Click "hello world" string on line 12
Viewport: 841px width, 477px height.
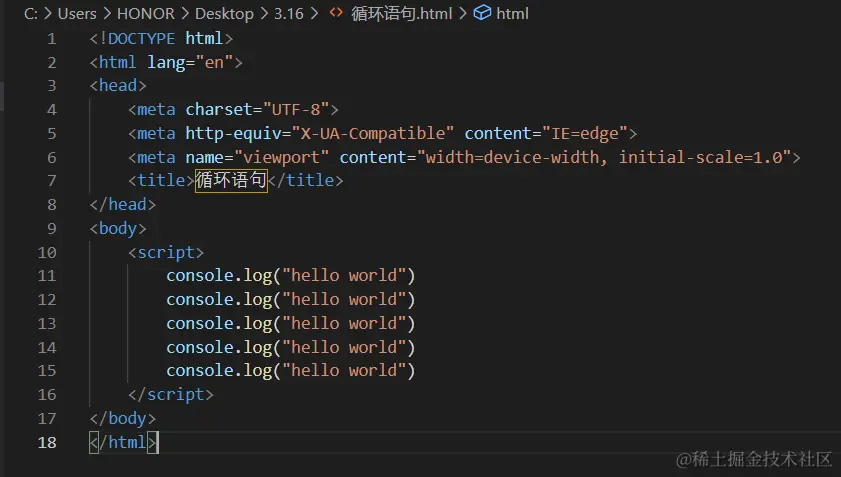click(x=344, y=299)
